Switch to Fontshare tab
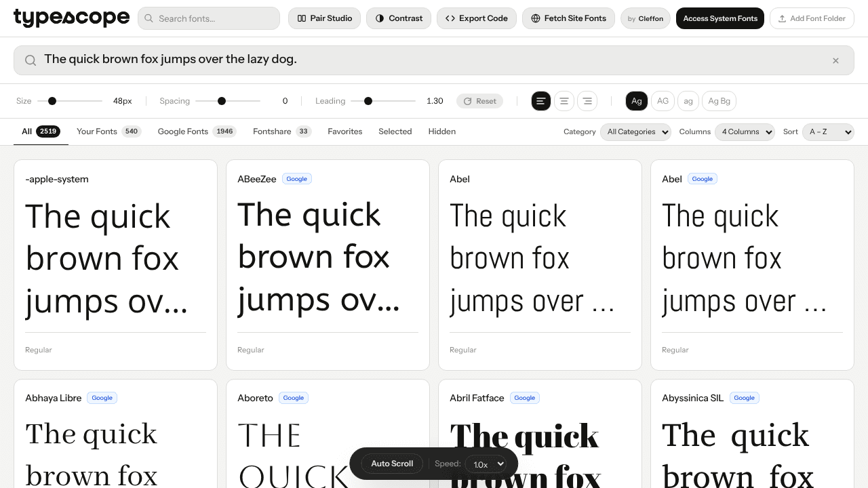Image resolution: width=868 pixels, height=488 pixels. coord(282,131)
